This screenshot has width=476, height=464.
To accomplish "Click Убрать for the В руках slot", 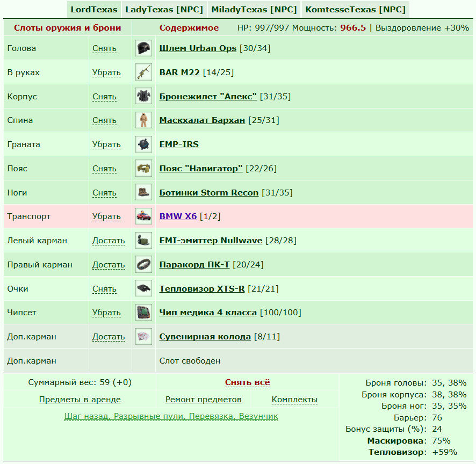I will pos(106,73).
